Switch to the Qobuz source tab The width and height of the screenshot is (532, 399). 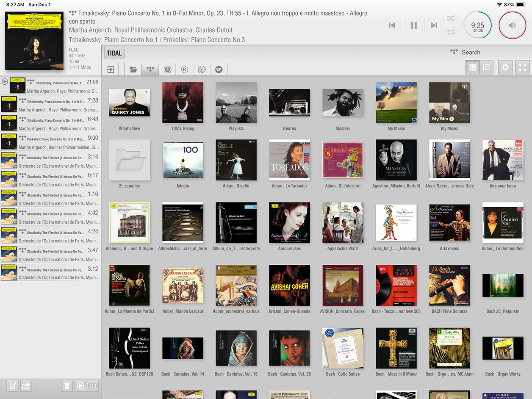167,69
